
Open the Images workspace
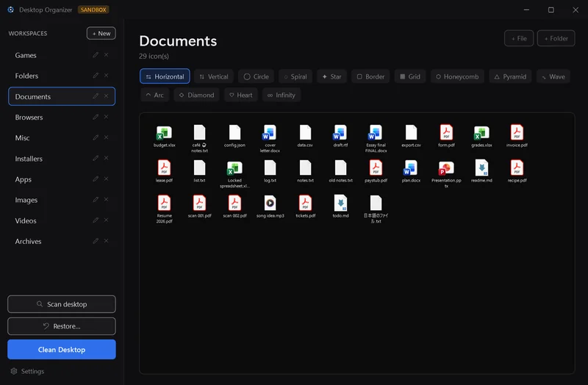[62, 200]
